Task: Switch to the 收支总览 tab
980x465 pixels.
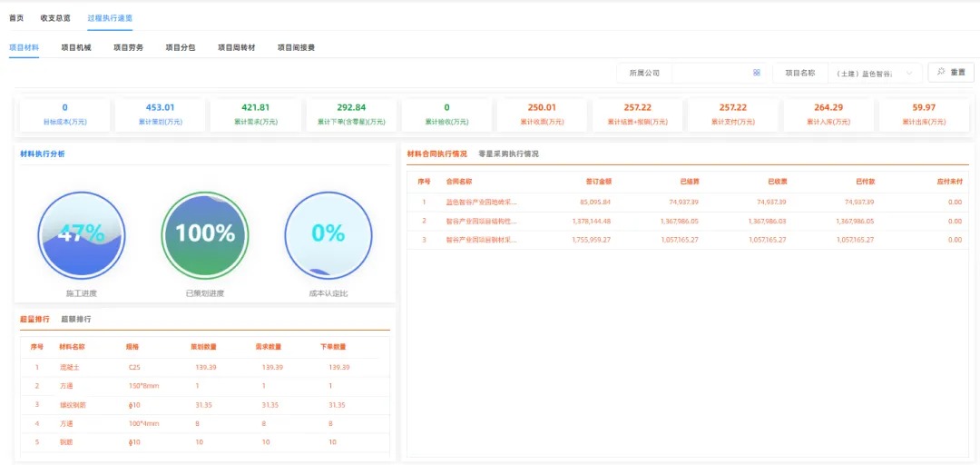Action: click(x=55, y=17)
